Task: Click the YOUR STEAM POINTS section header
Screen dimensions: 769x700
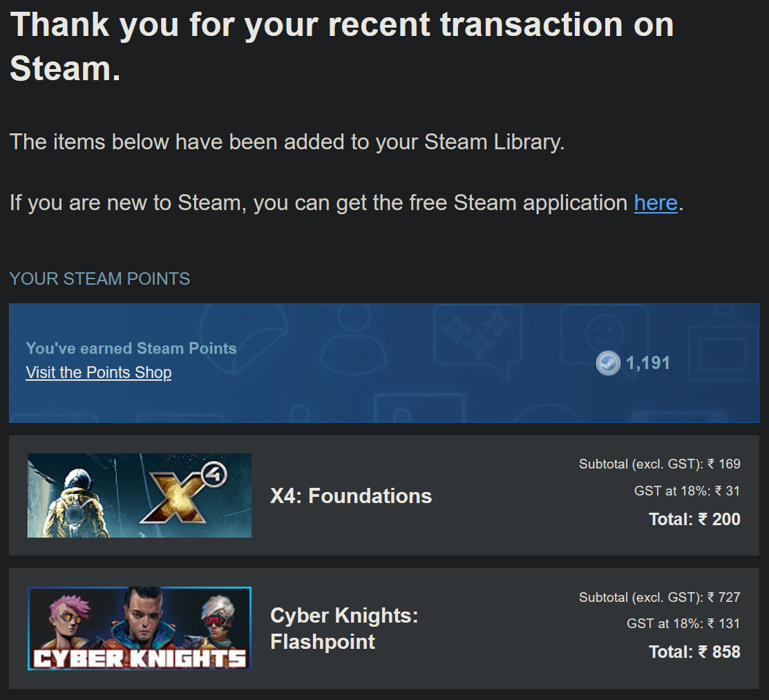Action: pyautogui.click(x=99, y=279)
